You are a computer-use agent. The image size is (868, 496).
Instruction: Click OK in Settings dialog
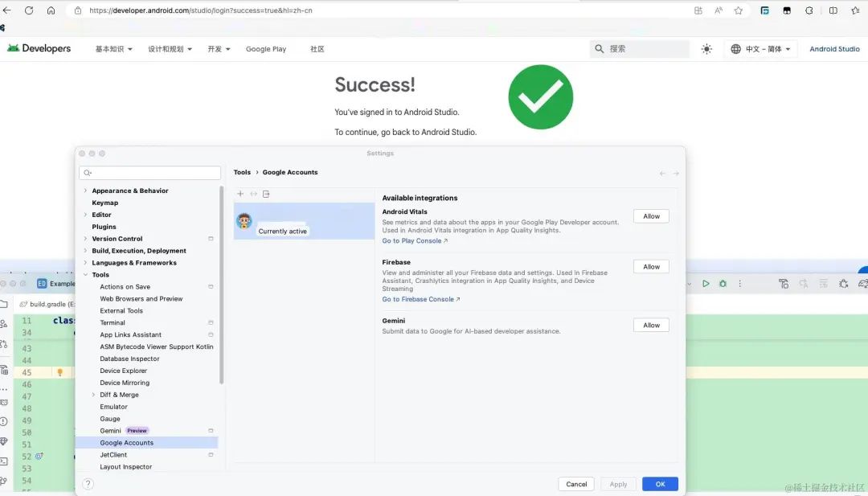point(660,484)
